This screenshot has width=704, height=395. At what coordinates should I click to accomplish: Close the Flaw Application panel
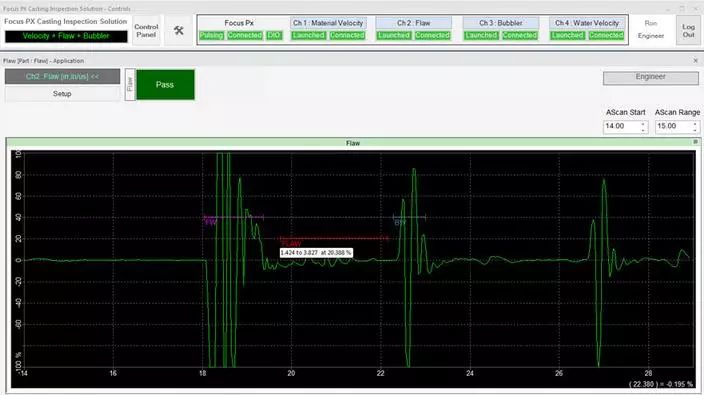(x=695, y=61)
